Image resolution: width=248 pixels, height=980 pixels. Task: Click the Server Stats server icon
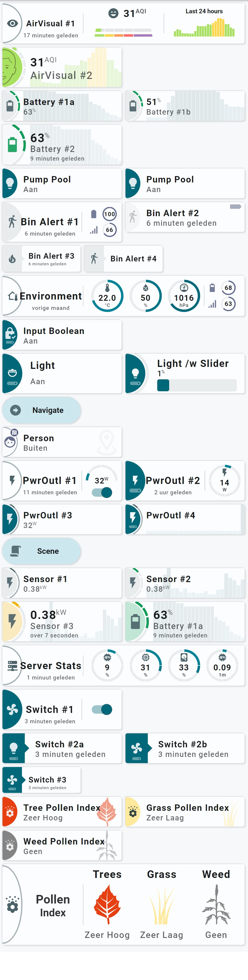pyautogui.click(x=13, y=666)
